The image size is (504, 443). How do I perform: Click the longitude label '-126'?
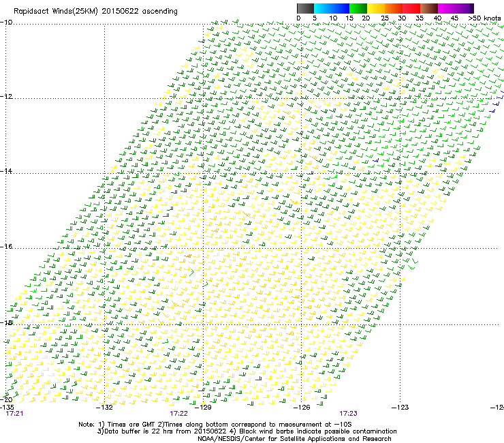point(302,408)
